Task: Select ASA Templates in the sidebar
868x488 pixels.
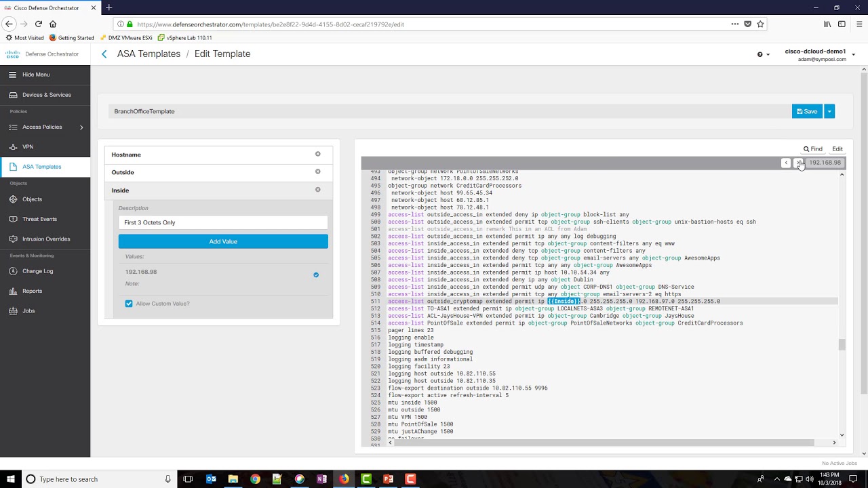Action: pos(45,167)
